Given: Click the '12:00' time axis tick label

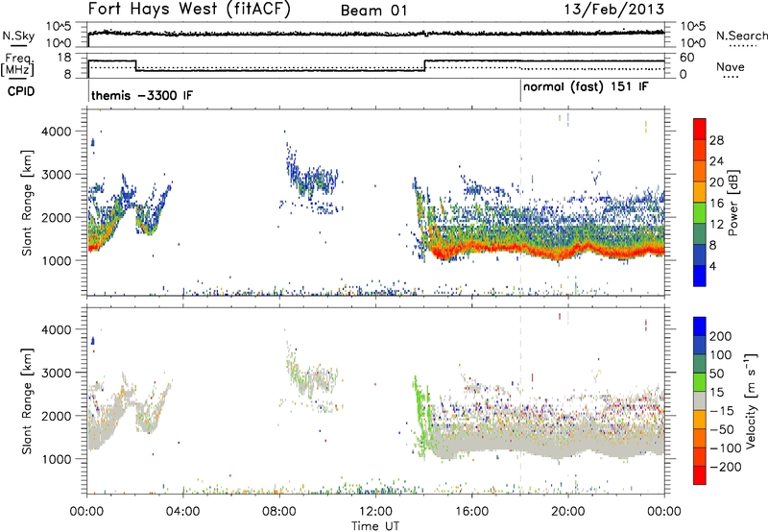Looking at the screenshot, I should point(375,512).
